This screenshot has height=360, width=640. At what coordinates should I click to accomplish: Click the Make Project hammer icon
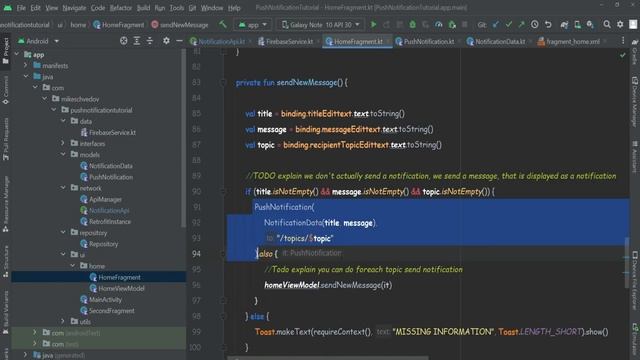pyautogui.click(x=222, y=24)
